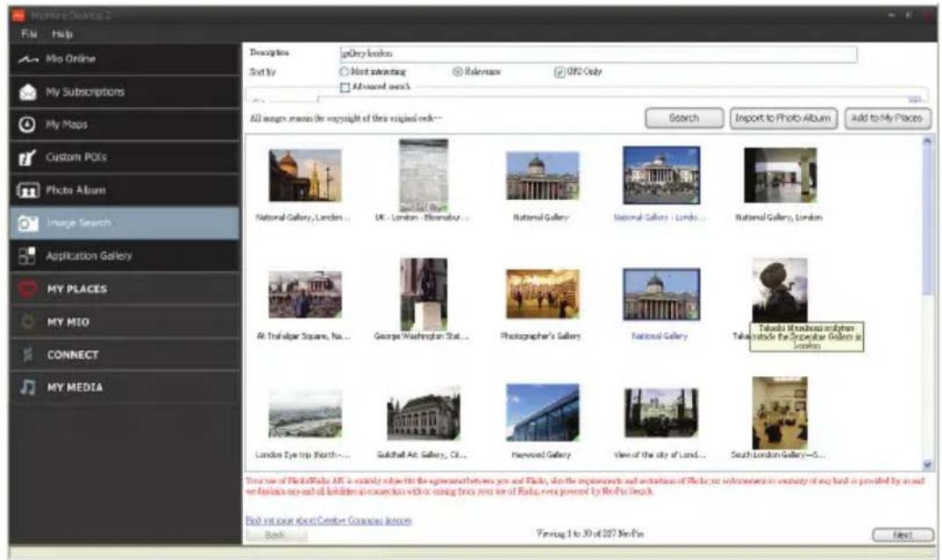Open My Subscriptions in the sidebar

coord(125,92)
